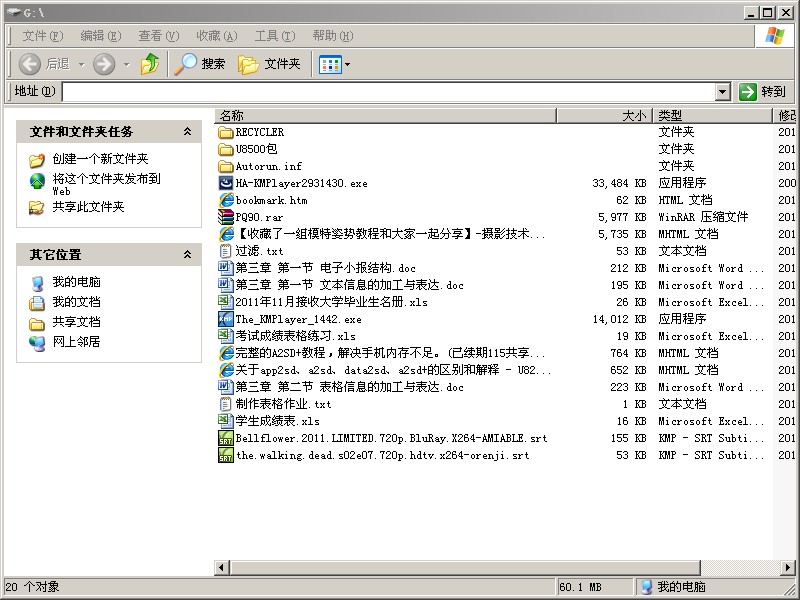Open 我的电脑 link in sidebar
The height and width of the screenshot is (600, 800).
(x=76, y=282)
